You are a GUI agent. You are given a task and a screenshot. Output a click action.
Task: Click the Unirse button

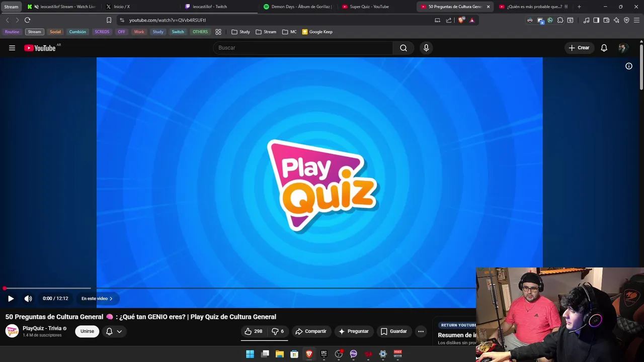(87, 331)
